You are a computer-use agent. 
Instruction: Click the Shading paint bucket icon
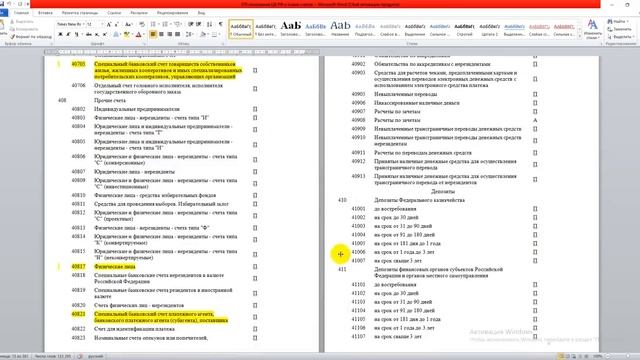(202, 35)
